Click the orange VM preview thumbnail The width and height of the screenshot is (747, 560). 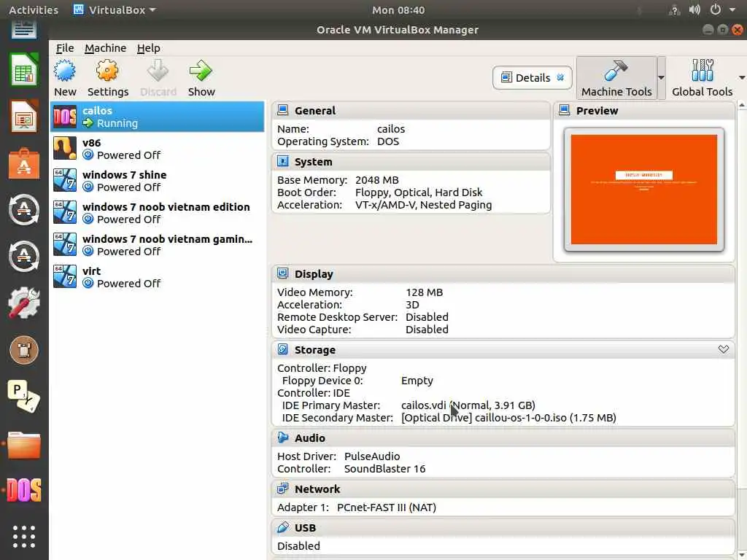(x=644, y=190)
